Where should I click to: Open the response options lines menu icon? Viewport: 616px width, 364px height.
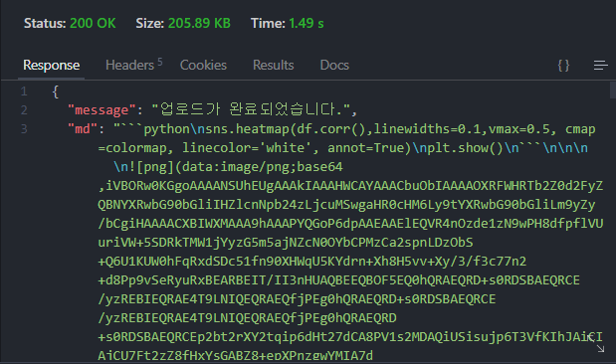600,66
